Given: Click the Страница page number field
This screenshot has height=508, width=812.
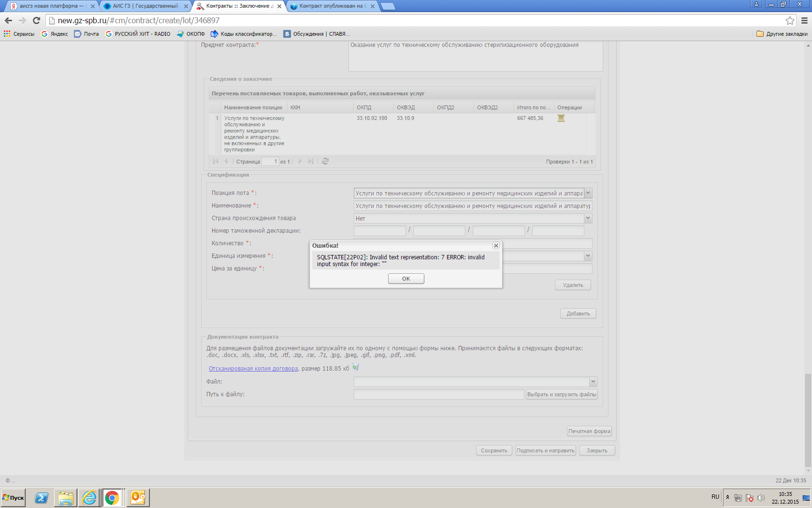Looking at the screenshot, I should click(270, 161).
